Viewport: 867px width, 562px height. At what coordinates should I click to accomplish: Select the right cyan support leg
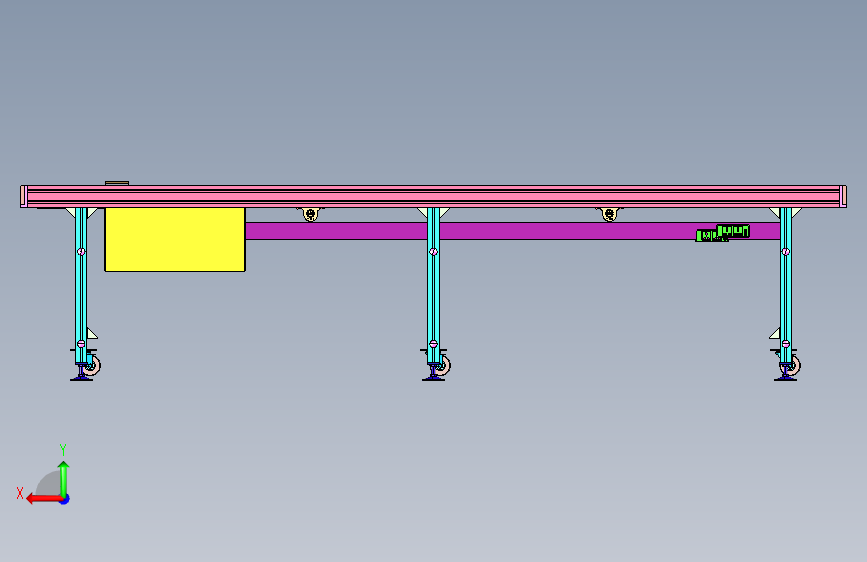[x=785, y=285]
